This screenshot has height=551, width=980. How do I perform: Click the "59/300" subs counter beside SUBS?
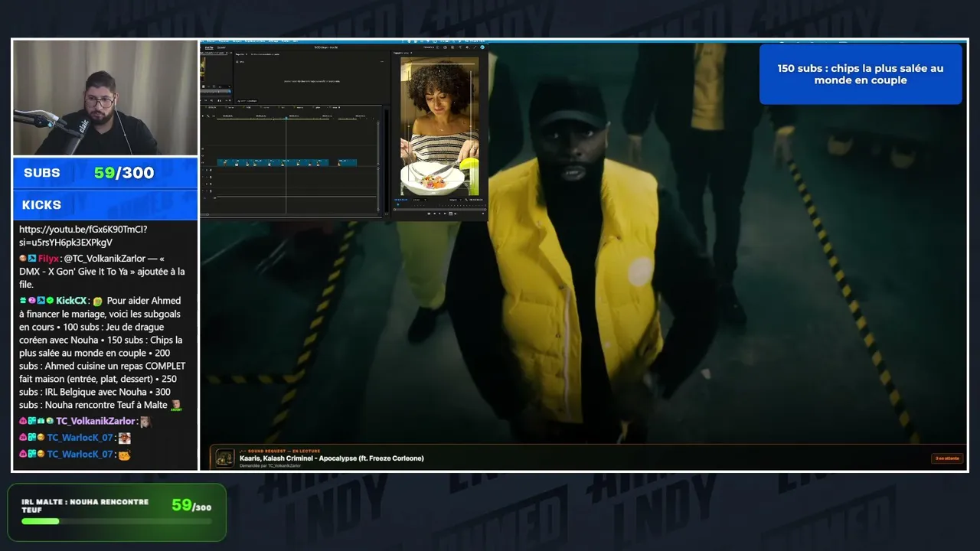[x=124, y=173]
